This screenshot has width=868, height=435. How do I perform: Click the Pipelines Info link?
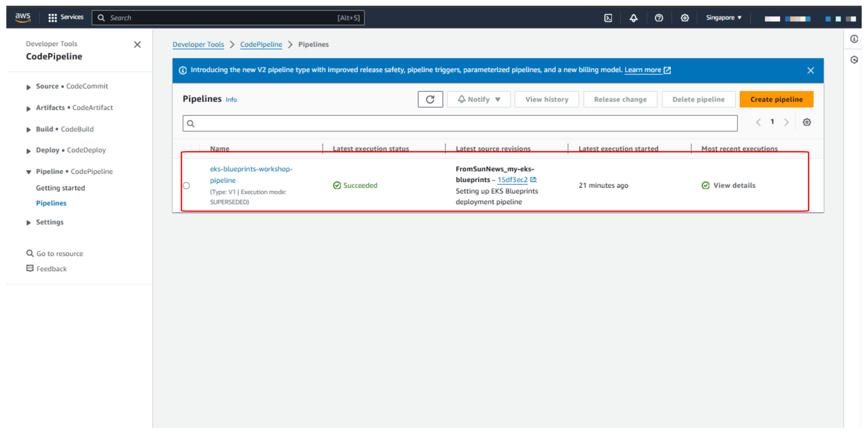pos(231,100)
